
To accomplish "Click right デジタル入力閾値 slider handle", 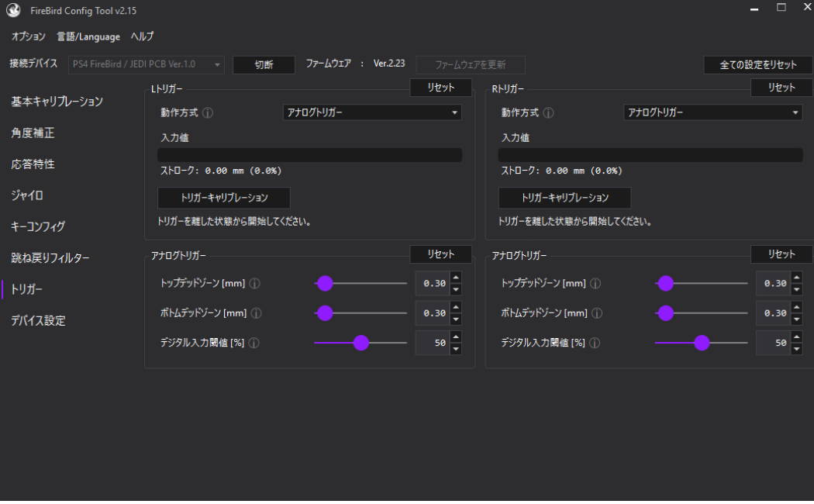I will [x=702, y=343].
